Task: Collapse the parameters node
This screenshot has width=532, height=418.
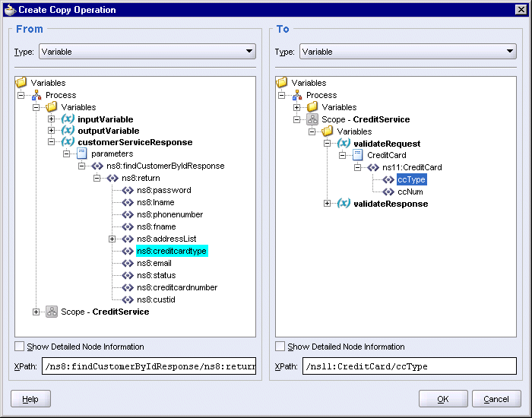Action: click(67, 154)
